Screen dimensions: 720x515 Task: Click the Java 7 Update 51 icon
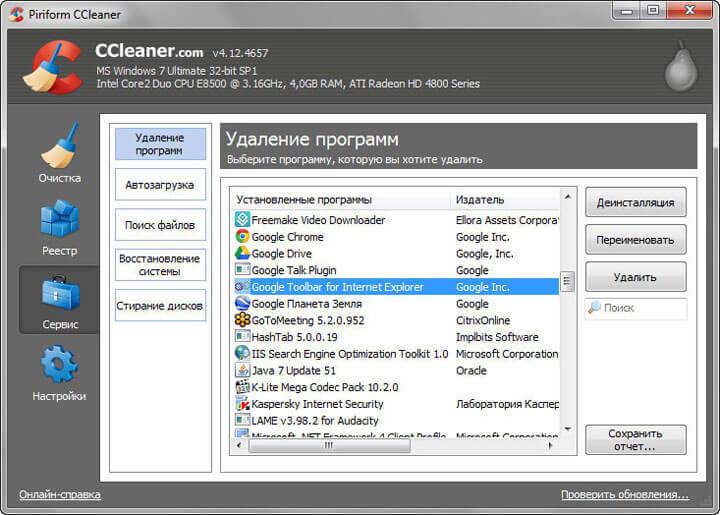(242, 370)
